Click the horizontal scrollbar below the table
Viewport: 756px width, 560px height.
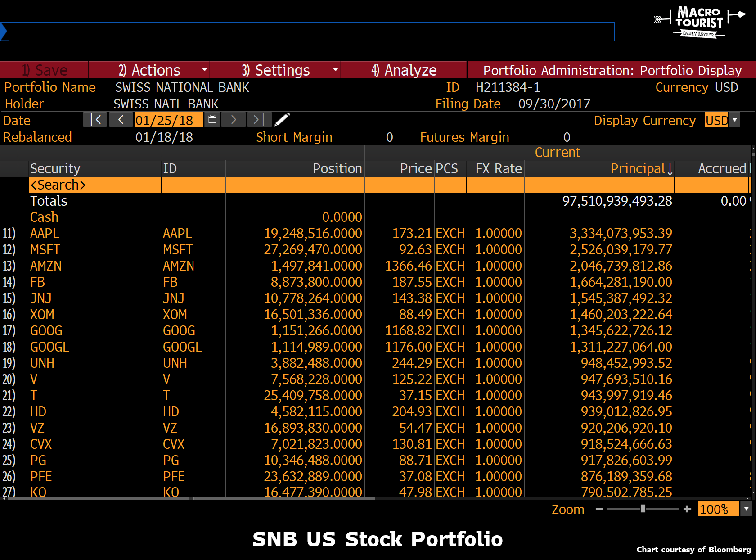(x=192, y=498)
